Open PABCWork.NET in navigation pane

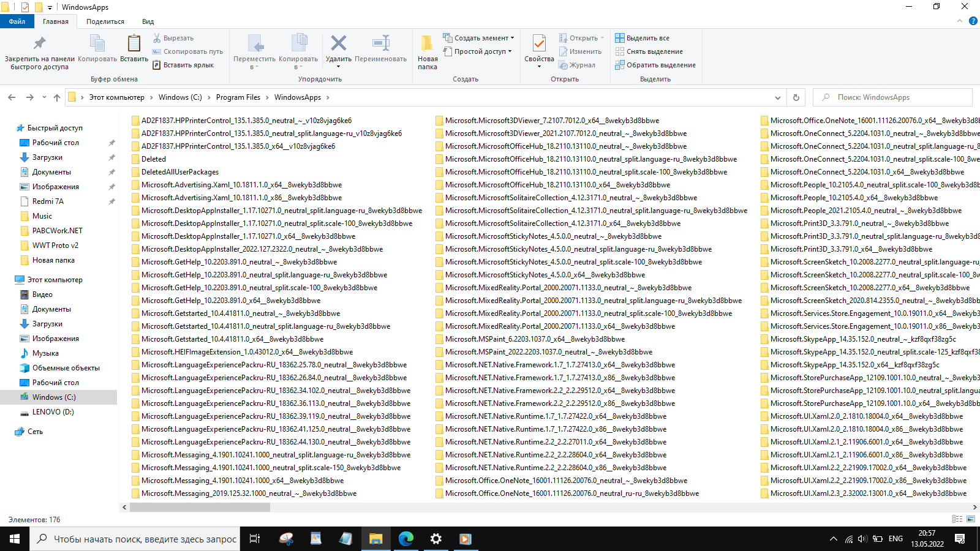click(58, 231)
